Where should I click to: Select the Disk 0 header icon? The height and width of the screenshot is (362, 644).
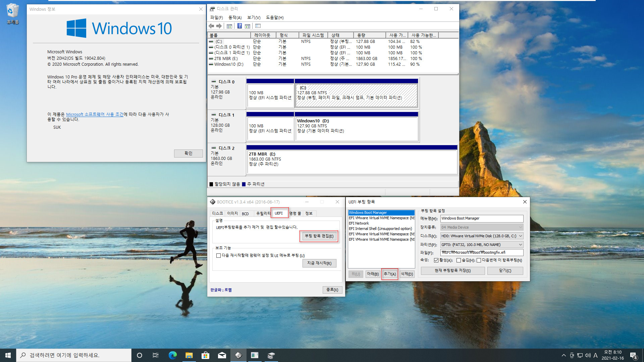214,81
